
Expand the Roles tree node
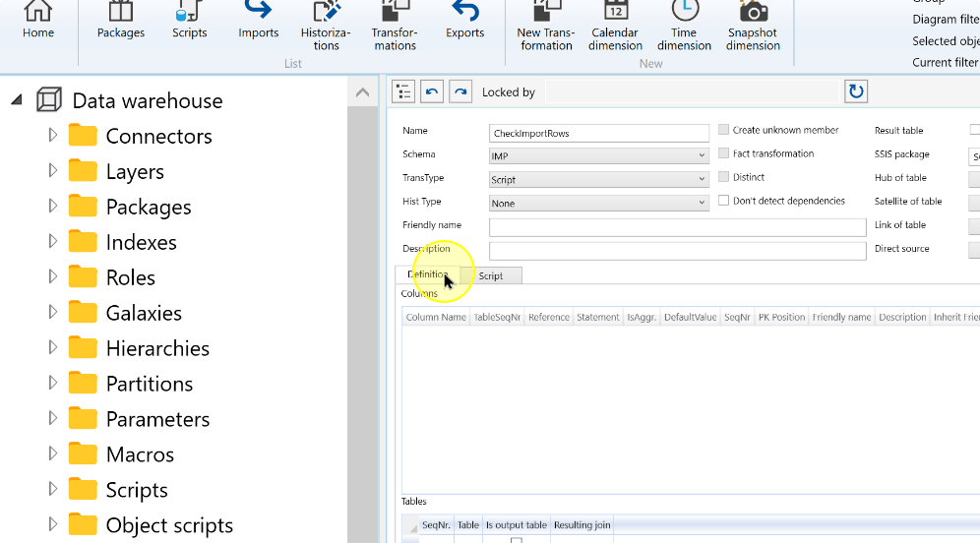click(x=52, y=276)
